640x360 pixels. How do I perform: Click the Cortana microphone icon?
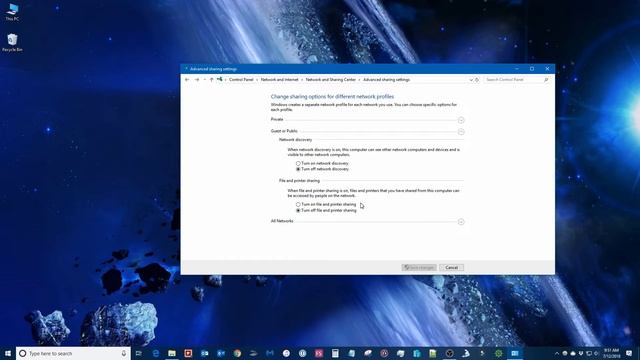[x=124, y=353]
